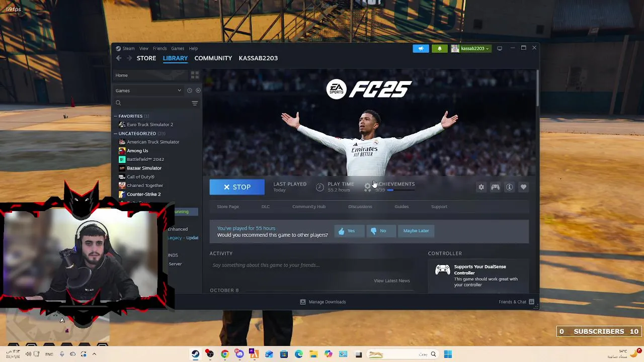Open the Help menu

point(193,48)
